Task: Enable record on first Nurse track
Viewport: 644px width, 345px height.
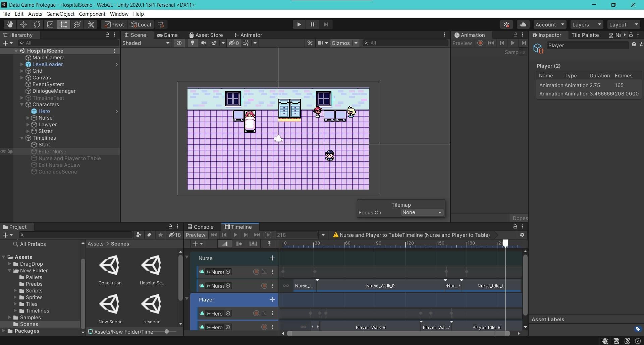Action: point(256,272)
